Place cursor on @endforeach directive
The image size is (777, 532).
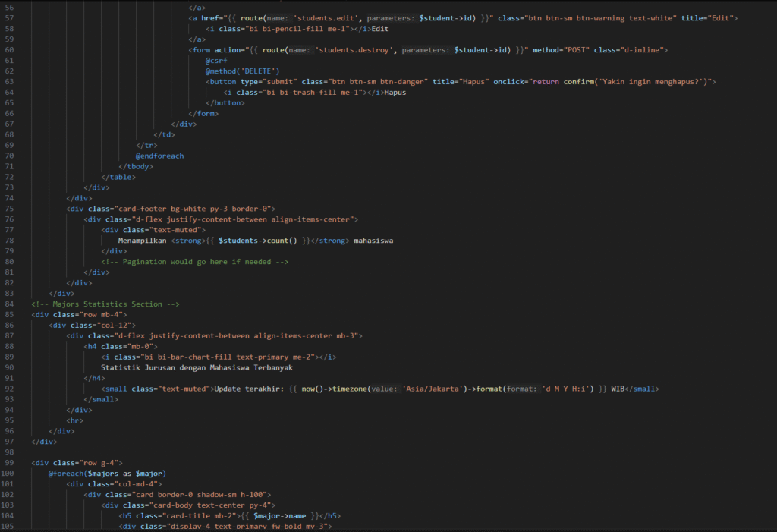[x=159, y=156]
